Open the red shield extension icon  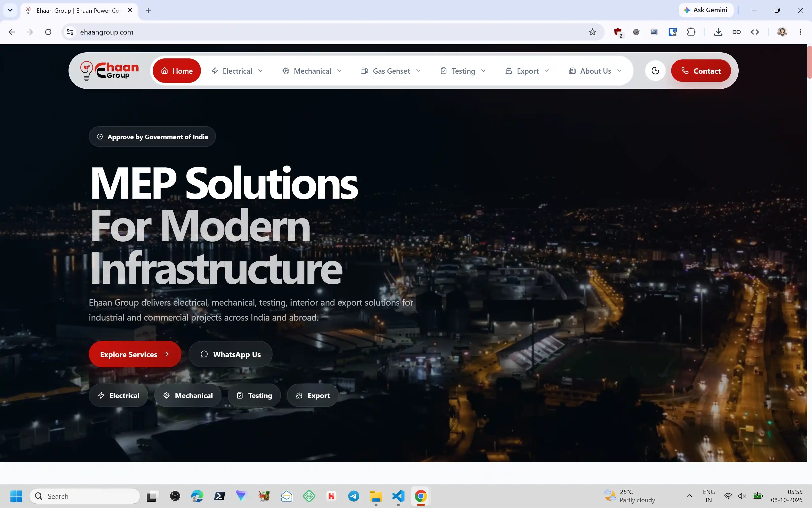pyautogui.click(x=618, y=32)
